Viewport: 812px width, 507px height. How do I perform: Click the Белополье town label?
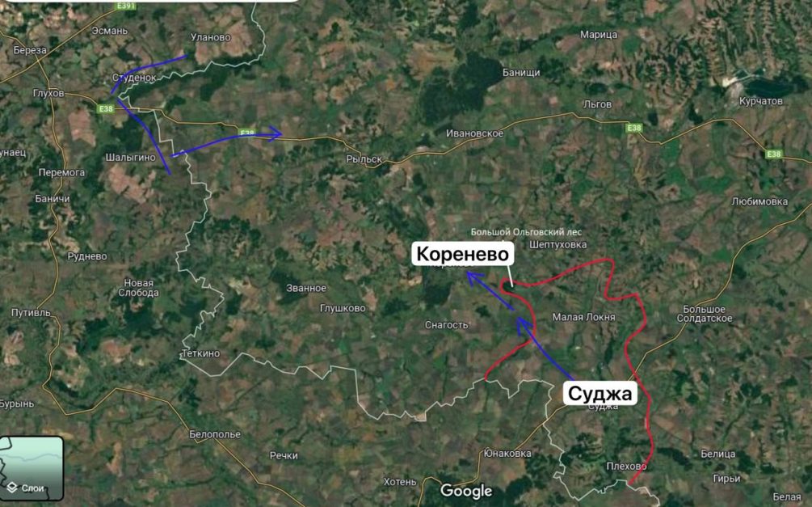click(214, 434)
